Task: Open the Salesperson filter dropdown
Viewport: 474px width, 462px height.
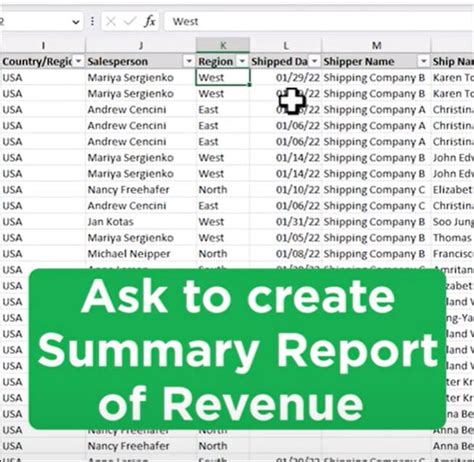Action: point(189,61)
